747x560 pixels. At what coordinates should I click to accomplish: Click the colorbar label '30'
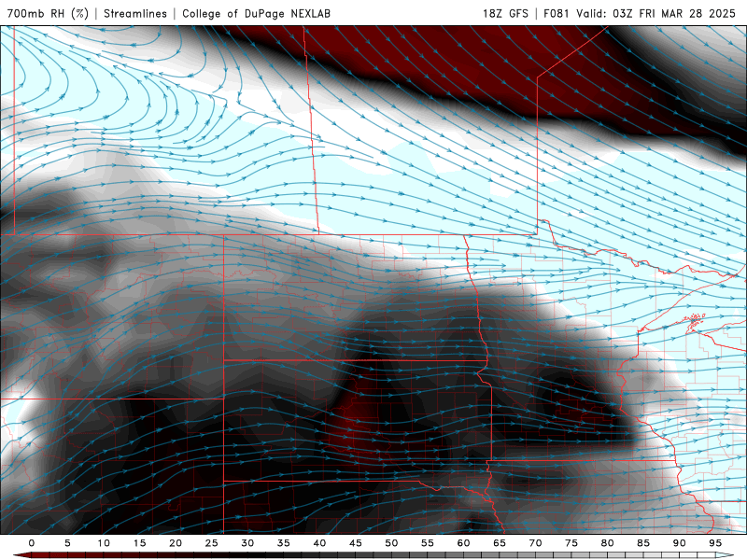tap(247, 543)
